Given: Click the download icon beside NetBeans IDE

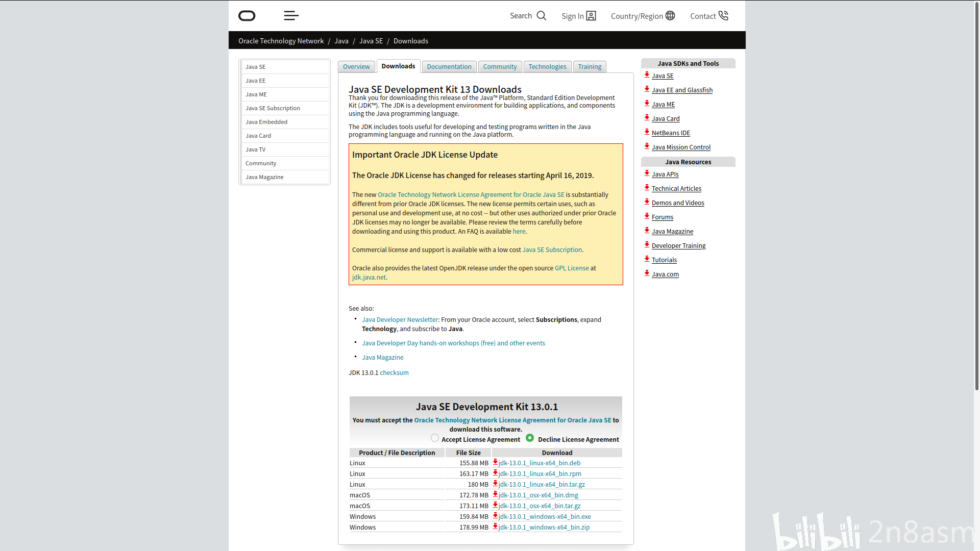Looking at the screenshot, I should 647,132.
